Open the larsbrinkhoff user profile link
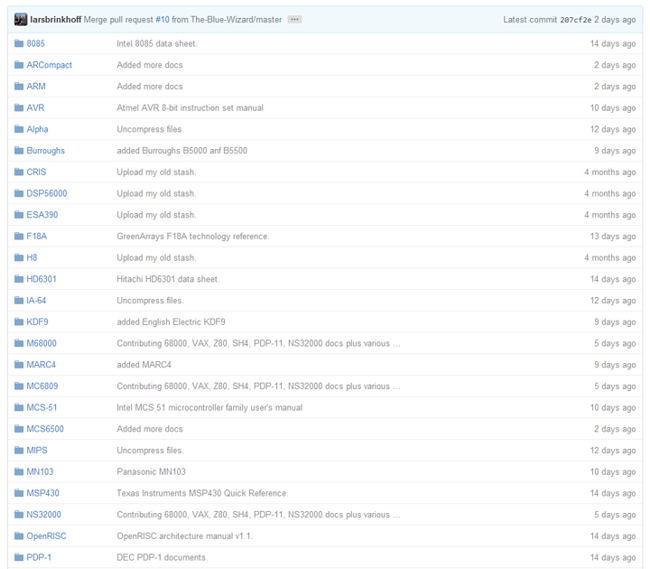 coord(56,19)
